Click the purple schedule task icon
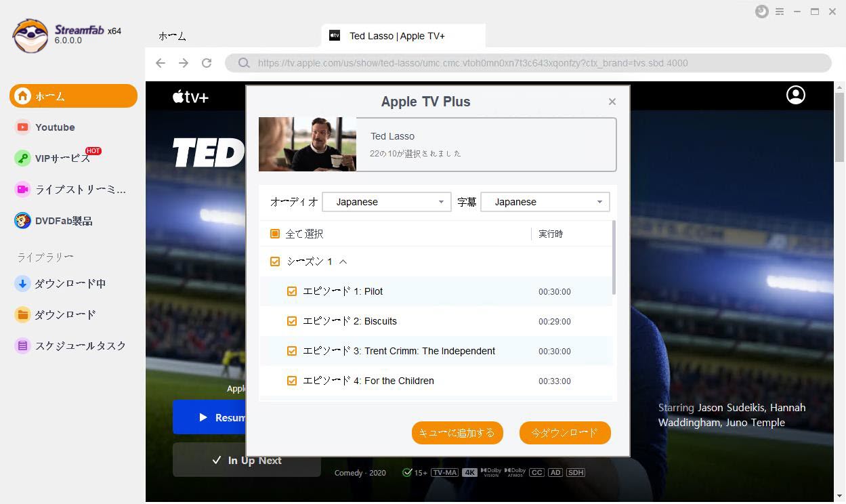Viewport: 846px width, 504px height. 22,345
